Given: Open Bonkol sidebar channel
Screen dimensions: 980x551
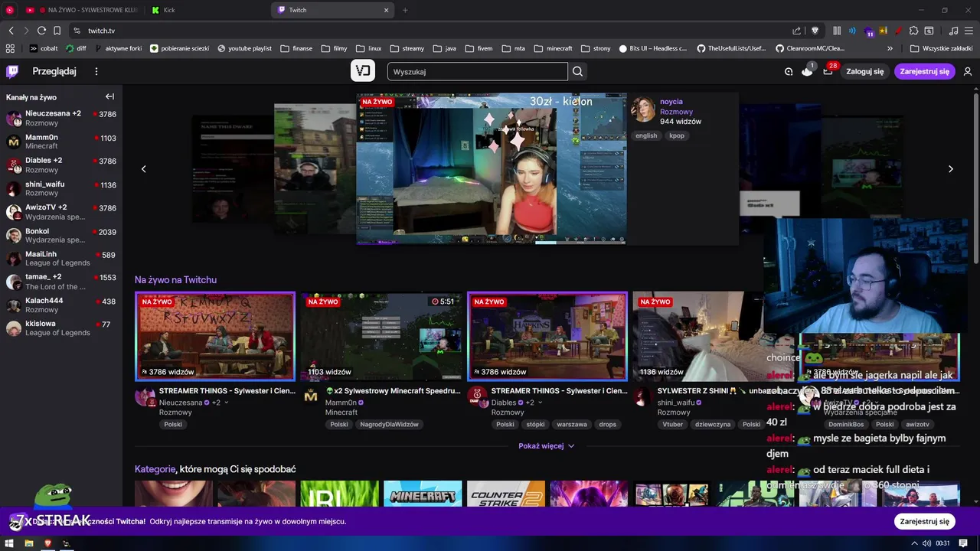Looking at the screenshot, I should [x=61, y=235].
